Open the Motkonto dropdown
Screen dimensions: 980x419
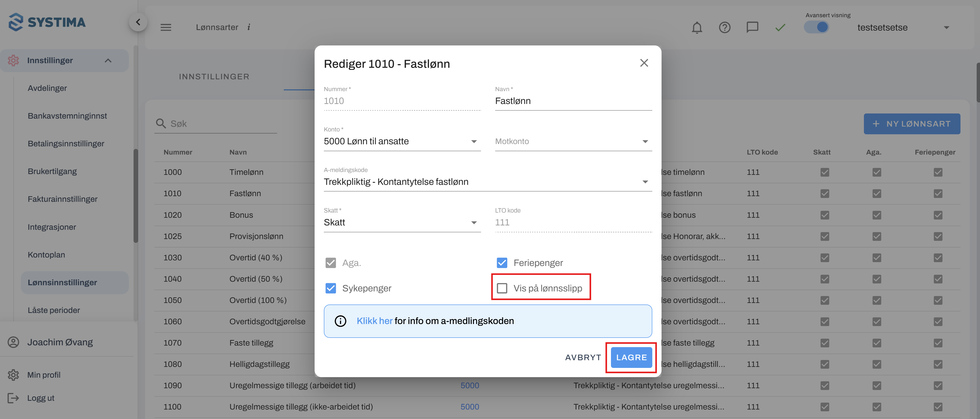(x=573, y=141)
